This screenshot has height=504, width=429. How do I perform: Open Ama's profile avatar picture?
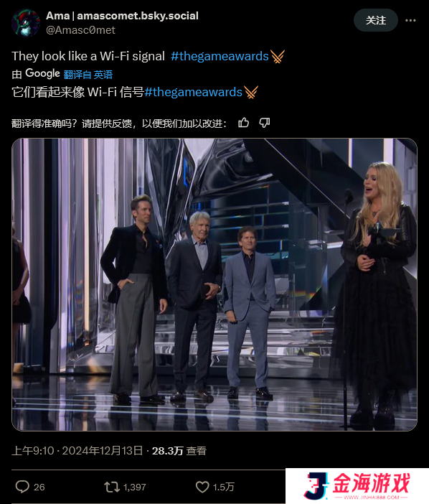[25, 23]
